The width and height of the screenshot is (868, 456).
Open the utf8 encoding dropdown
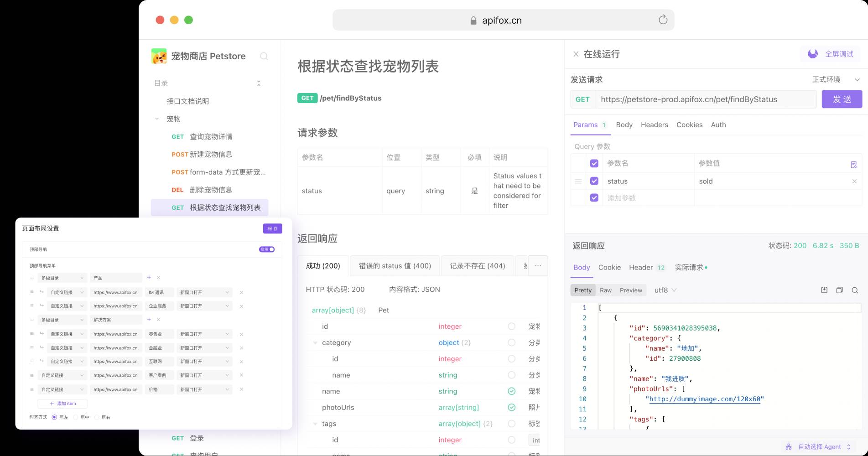[665, 290]
